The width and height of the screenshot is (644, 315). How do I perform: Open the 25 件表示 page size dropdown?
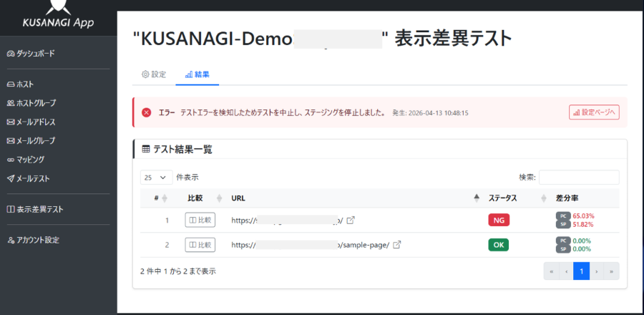(x=157, y=177)
